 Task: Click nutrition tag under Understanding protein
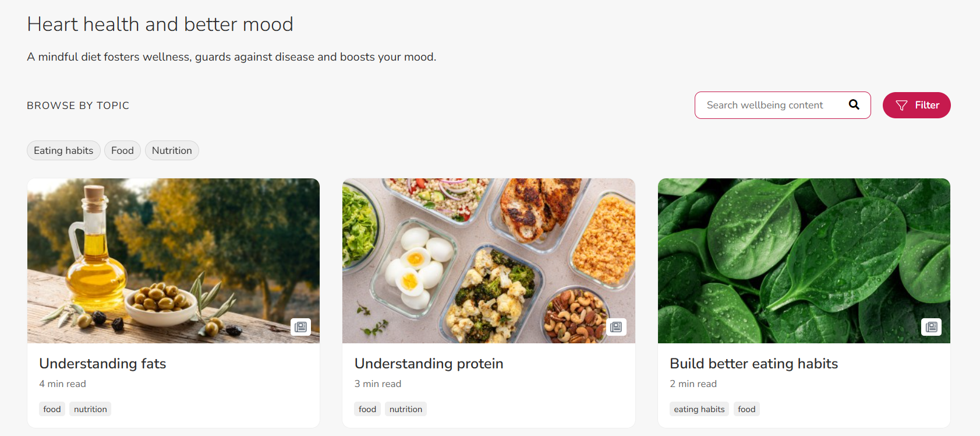(406, 409)
